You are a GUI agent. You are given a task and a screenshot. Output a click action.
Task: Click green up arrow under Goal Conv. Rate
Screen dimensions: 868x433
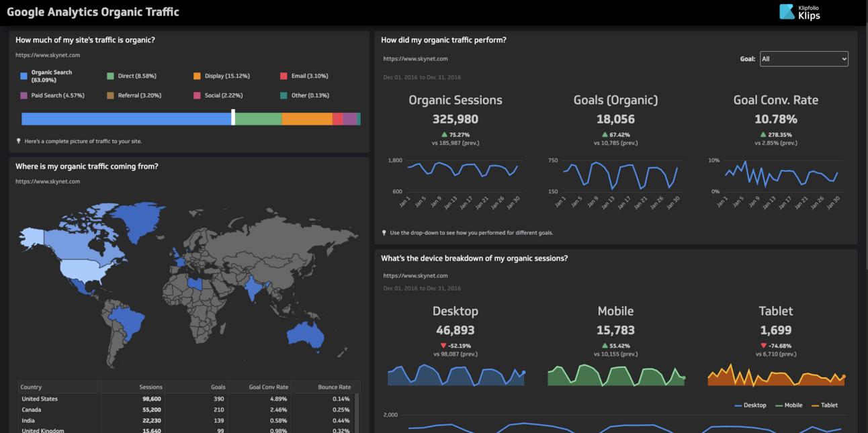[x=763, y=134]
